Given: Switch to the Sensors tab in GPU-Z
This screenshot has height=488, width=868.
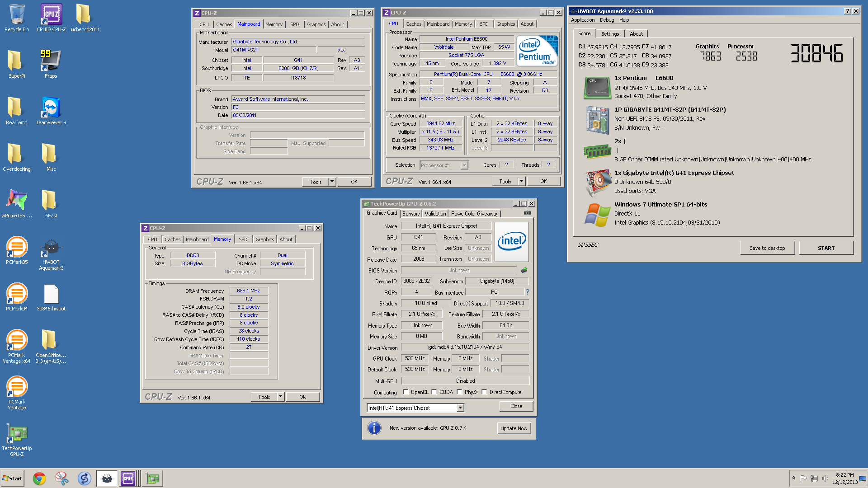Looking at the screenshot, I should click(411, 214).
